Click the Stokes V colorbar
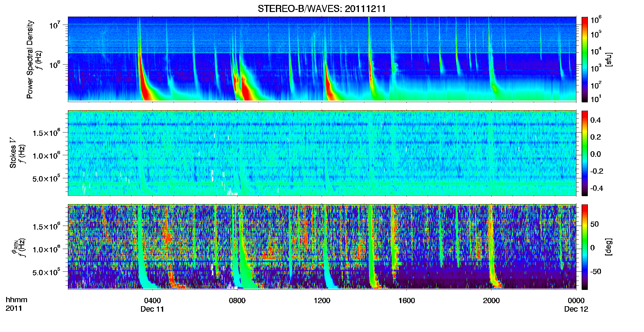 585,153
